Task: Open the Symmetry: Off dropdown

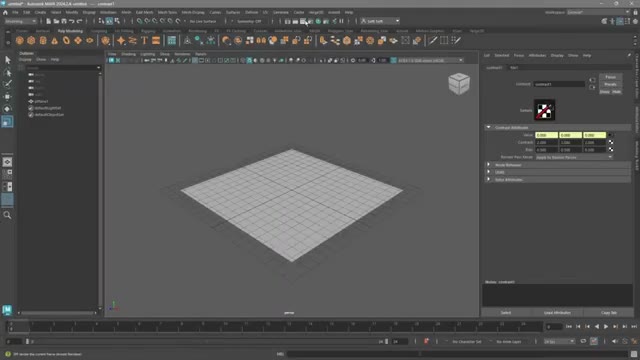Action: click(x=249, y=21)
